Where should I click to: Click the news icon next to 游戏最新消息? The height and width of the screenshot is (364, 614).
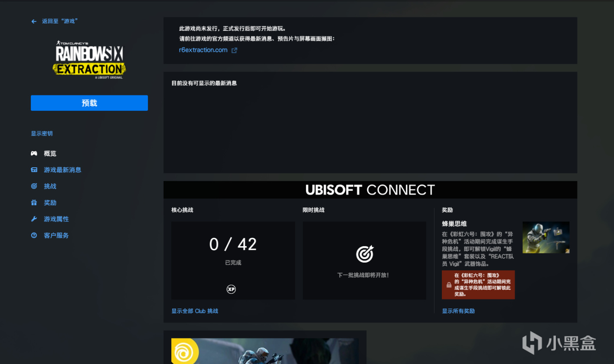[34, 170]
